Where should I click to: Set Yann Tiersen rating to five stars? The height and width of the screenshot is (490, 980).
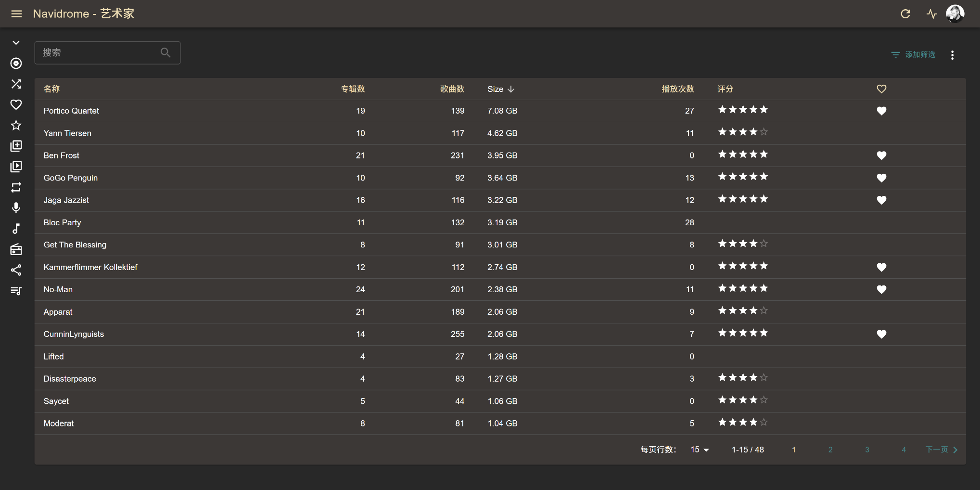coord(764,132)
